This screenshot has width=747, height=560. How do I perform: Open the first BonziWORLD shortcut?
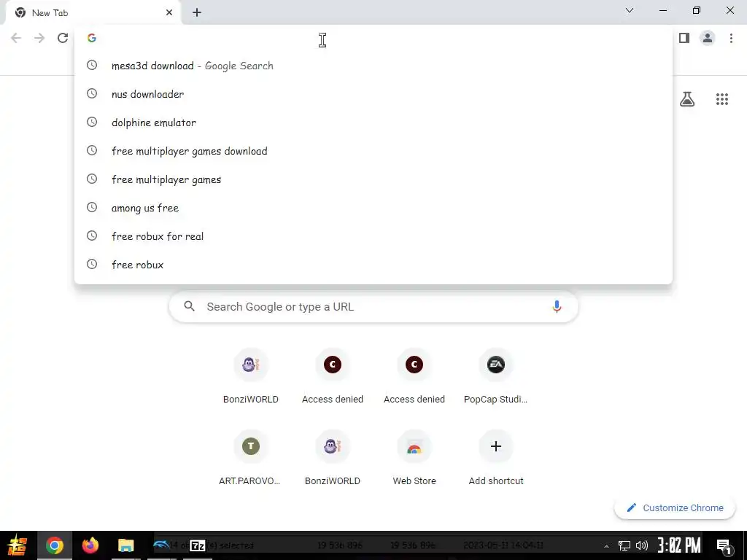point(251,376)
